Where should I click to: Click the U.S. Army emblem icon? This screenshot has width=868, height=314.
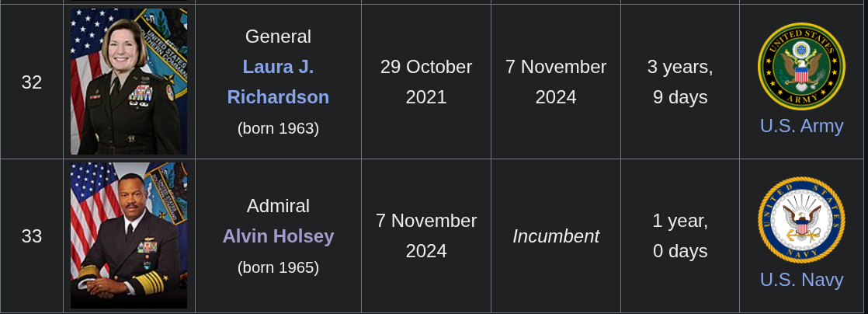[x=801, y=66]
